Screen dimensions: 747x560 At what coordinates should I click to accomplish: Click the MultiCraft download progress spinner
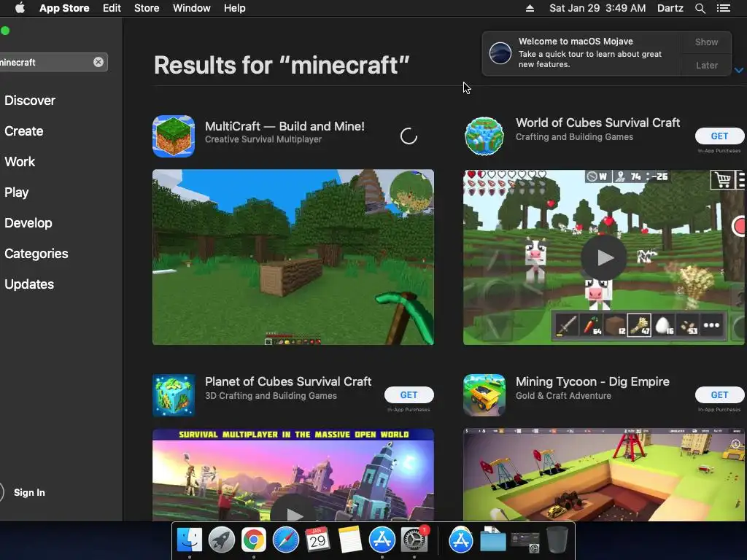coord(409,136)
